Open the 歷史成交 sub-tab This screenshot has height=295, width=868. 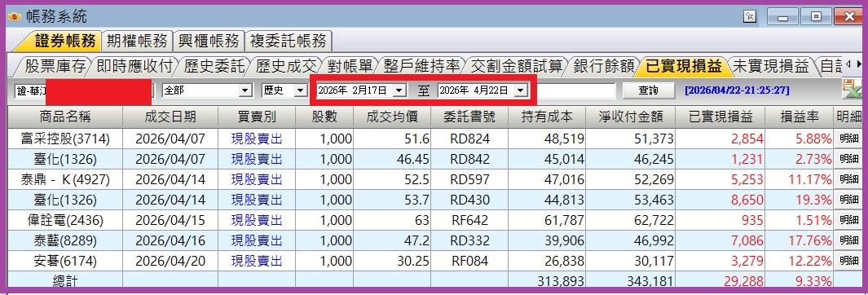(x=285, y=67)
